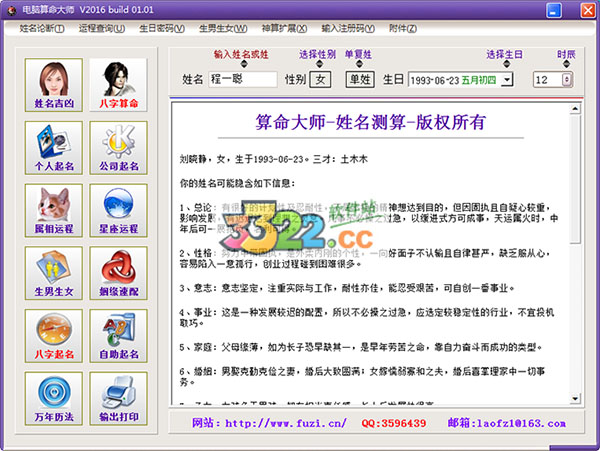This screenshot has height=451, width=600.
Task: Select the 生男生女 icon in sidebar
Action: pyautogui.click(x=54, y=273)
